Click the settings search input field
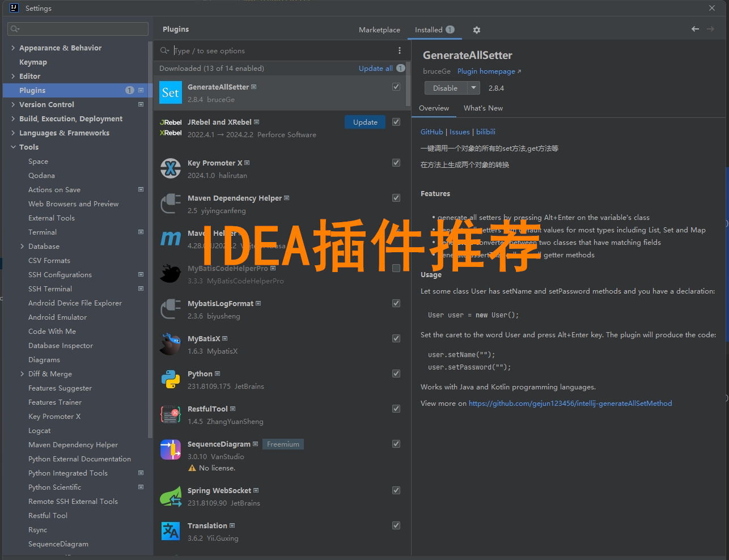This screenshot has width=729, height=560. [x=78, y=29]
